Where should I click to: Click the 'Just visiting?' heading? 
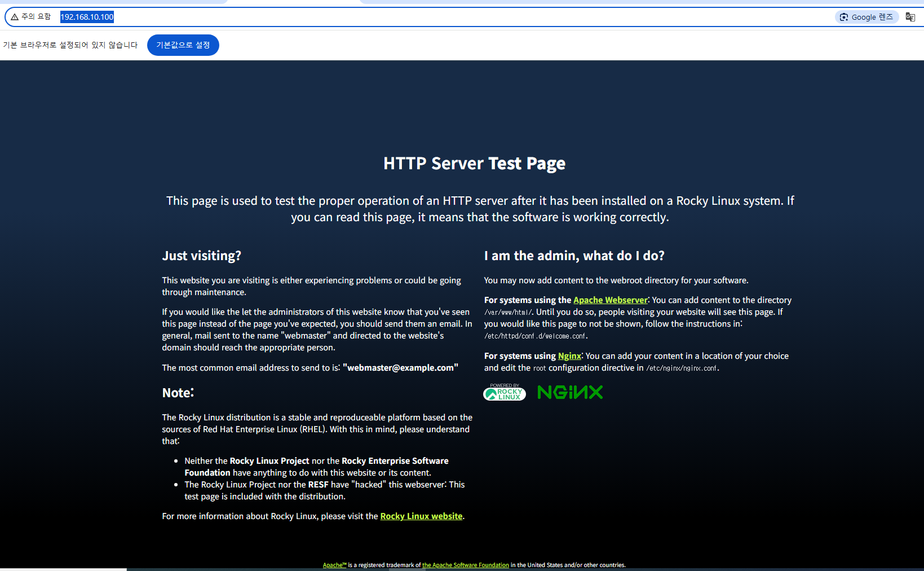[x=202, y=256]
